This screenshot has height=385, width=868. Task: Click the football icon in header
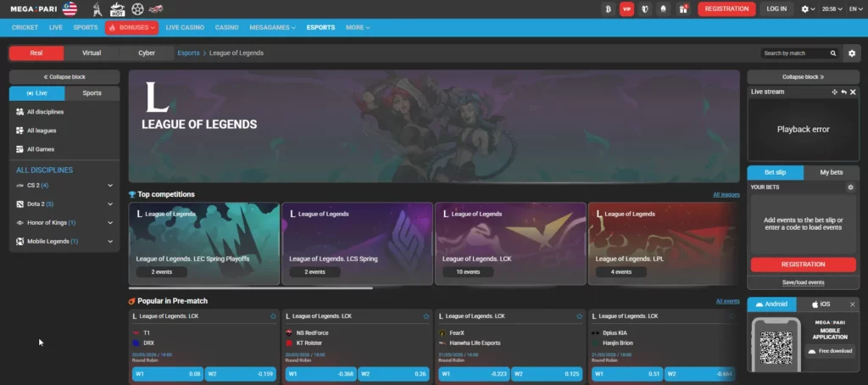click(x=138, y=8)
